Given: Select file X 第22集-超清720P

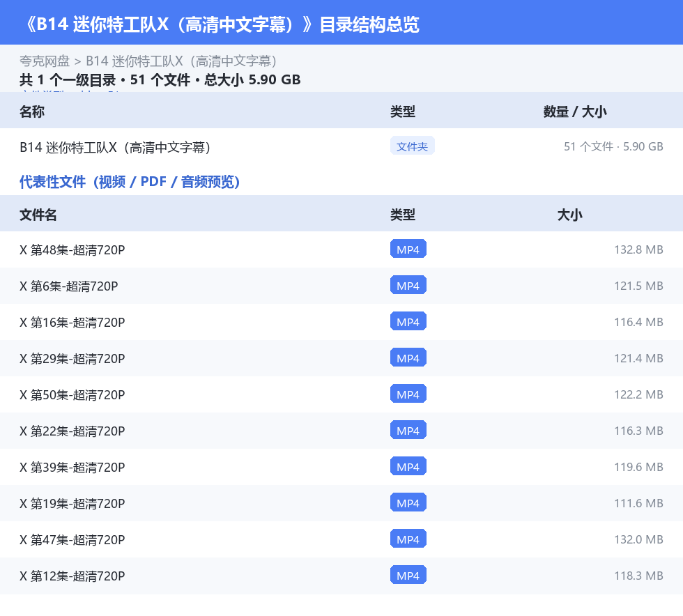Looking at the screenshot, I should tap(72, 431).
